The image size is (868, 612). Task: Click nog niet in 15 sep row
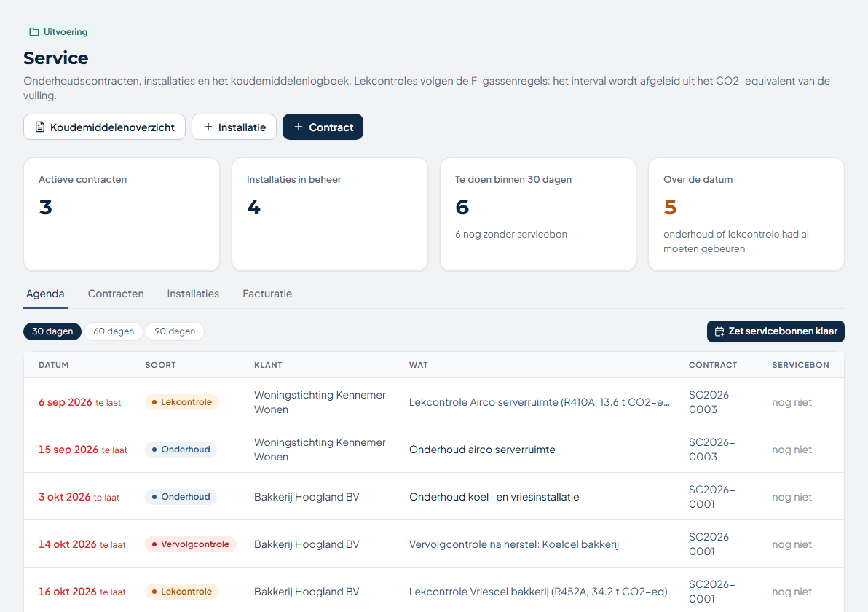[x=792, y=450]
